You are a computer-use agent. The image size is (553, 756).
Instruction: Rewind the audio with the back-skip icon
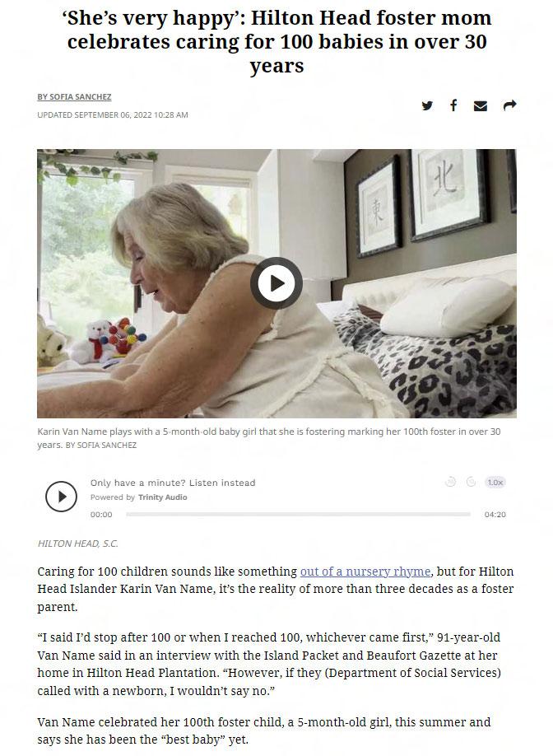(x=450, y=482)
